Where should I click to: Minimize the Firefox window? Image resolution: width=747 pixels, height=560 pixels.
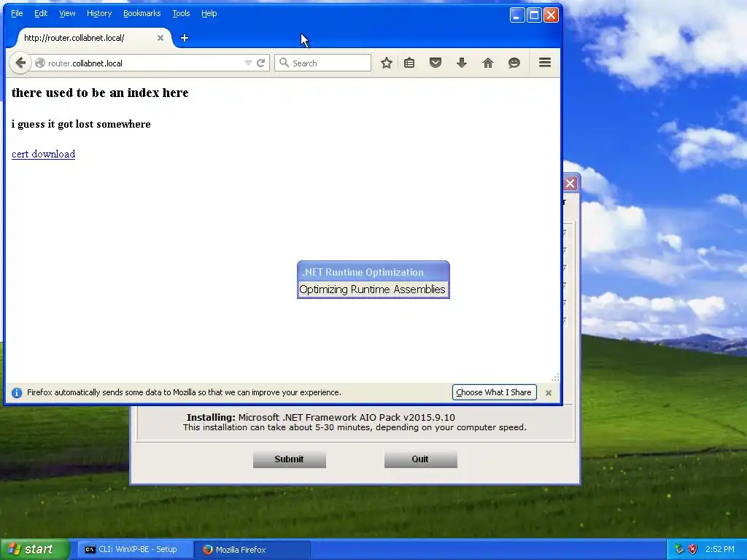(517, 15)
